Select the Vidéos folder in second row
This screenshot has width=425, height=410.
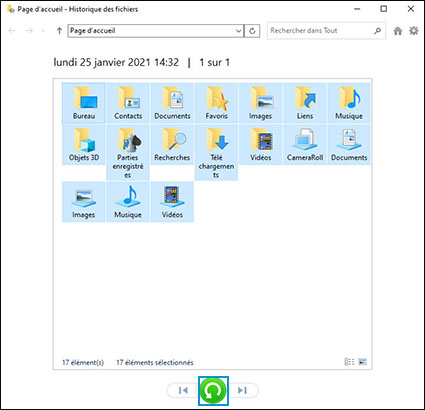pos(260,145)
